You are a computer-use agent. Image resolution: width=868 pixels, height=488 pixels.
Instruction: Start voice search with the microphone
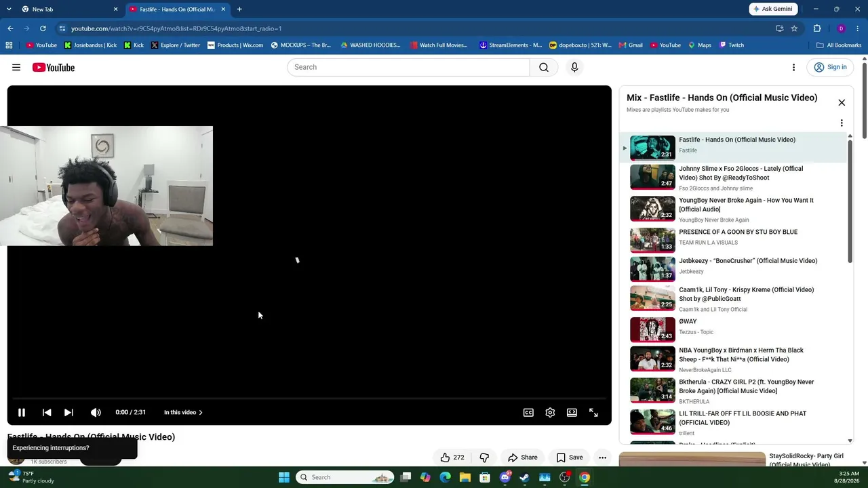pos(574,67)
